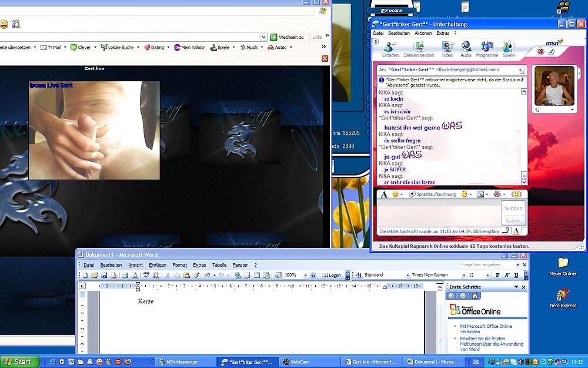The image size is (588, 368).
Task: Open the 100% zoom dropdown in Word
Action: click(304, 275)
